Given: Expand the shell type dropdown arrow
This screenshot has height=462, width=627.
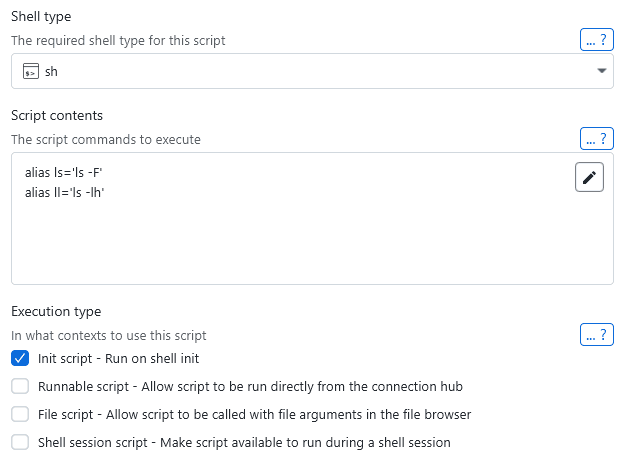Looking at the screenshot, I should coord(601,72).
